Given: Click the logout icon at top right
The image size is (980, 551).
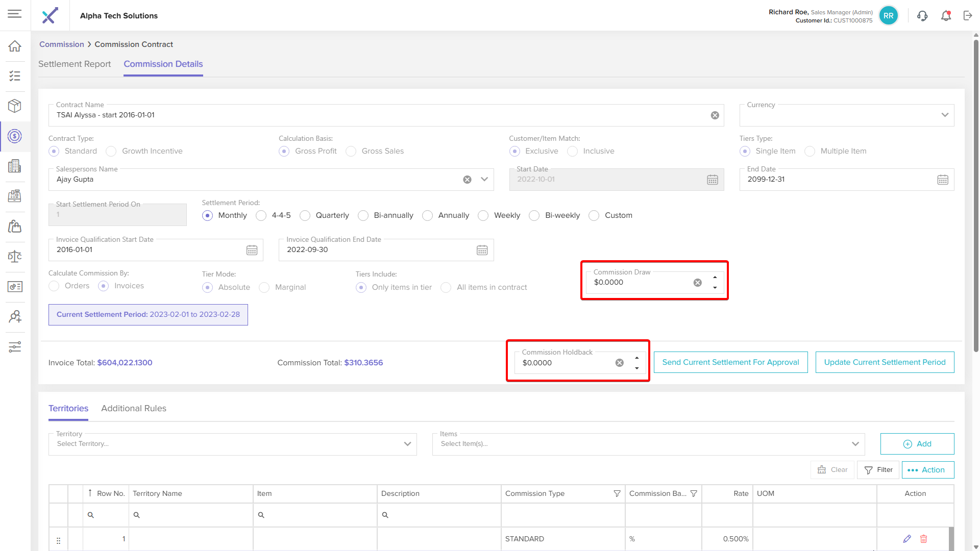Looking at the screenshot, I should 968,16.
